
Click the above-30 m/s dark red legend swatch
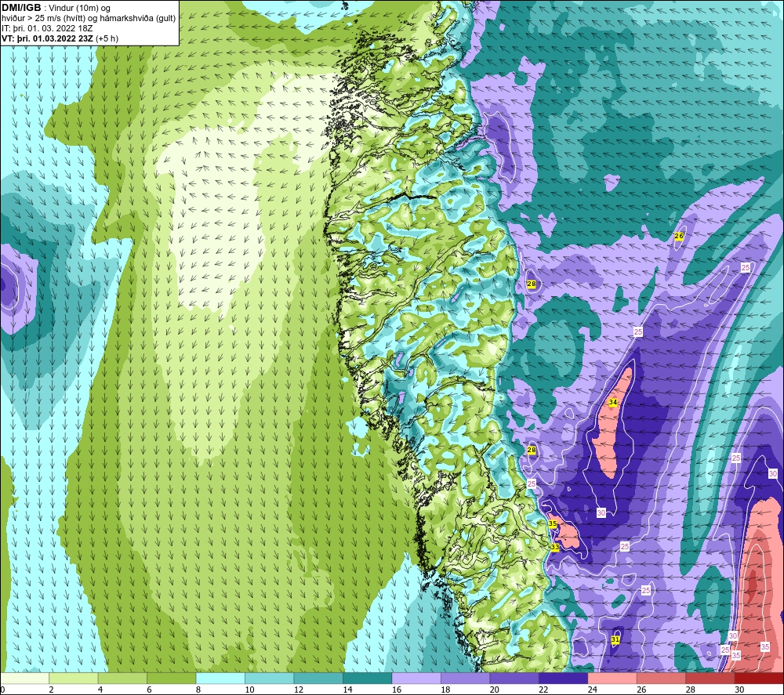coord(759,679)
